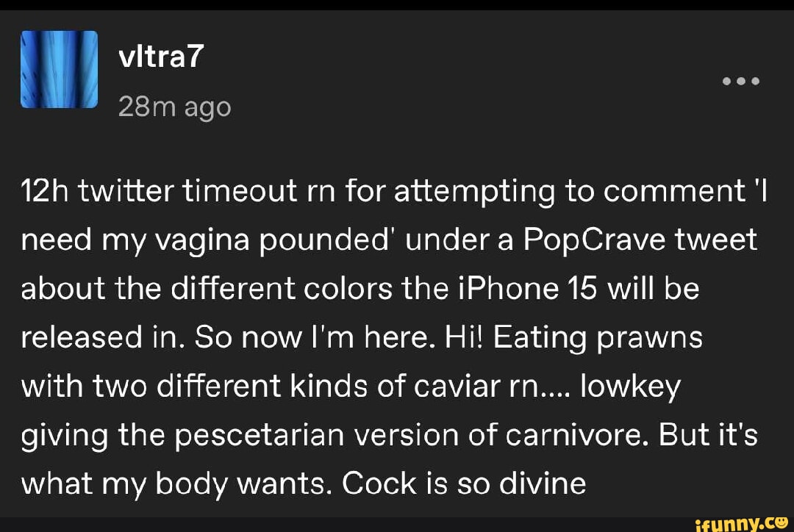Open the three-dot post options menu

coord(741,81)
